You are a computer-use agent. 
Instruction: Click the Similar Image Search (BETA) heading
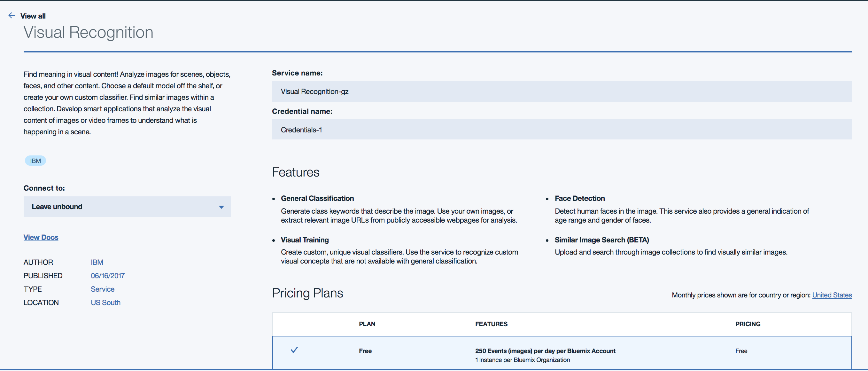coord(602,240)
